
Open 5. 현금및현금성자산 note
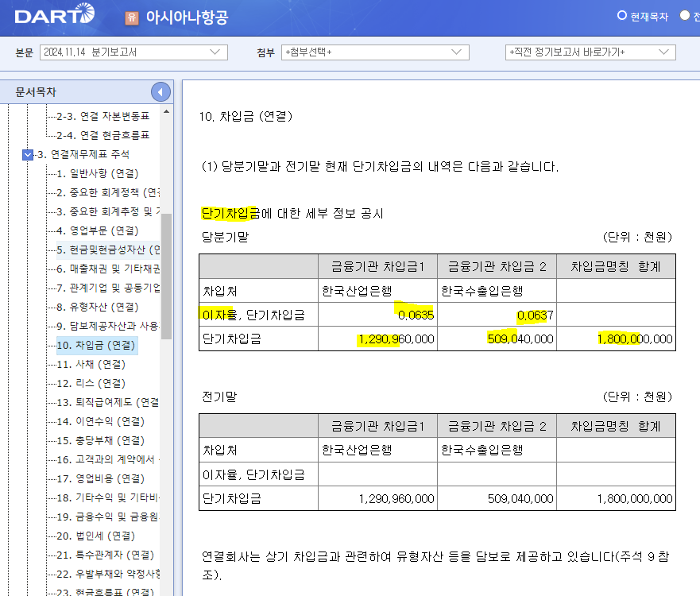(108, 250)
